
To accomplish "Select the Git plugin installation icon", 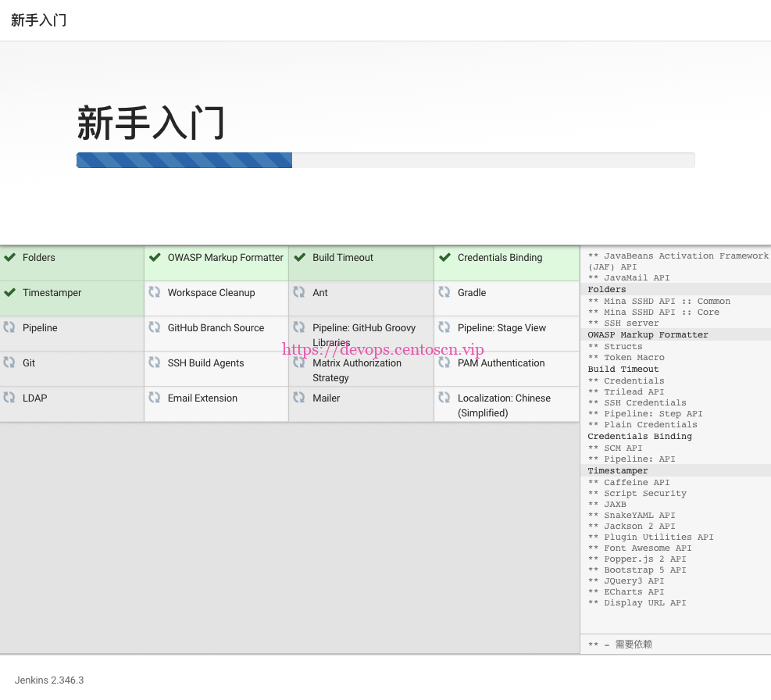I will (11, 363).
